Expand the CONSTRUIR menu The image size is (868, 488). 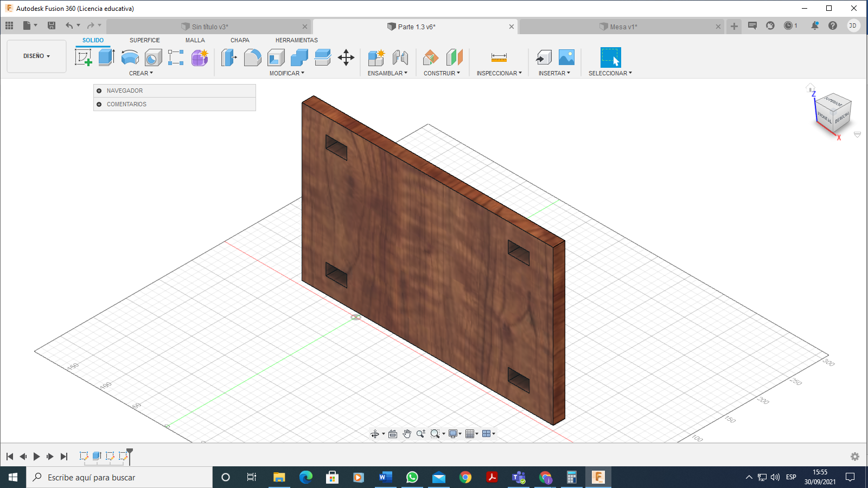pos(442,73)
